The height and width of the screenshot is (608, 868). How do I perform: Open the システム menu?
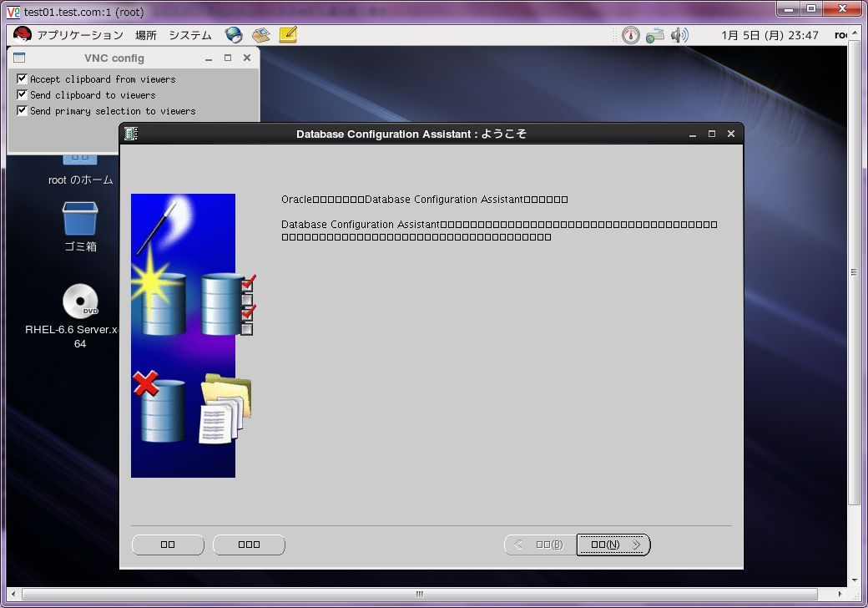click(x=190, y=35)
